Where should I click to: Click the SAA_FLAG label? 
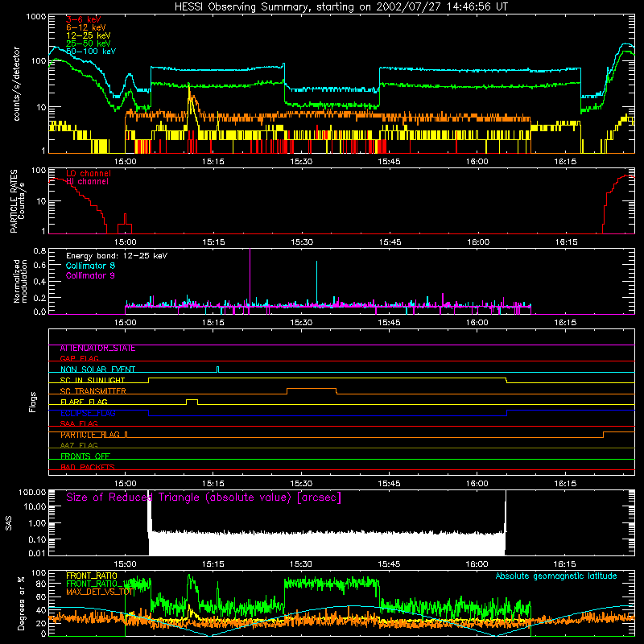click(x=79, y=423)
